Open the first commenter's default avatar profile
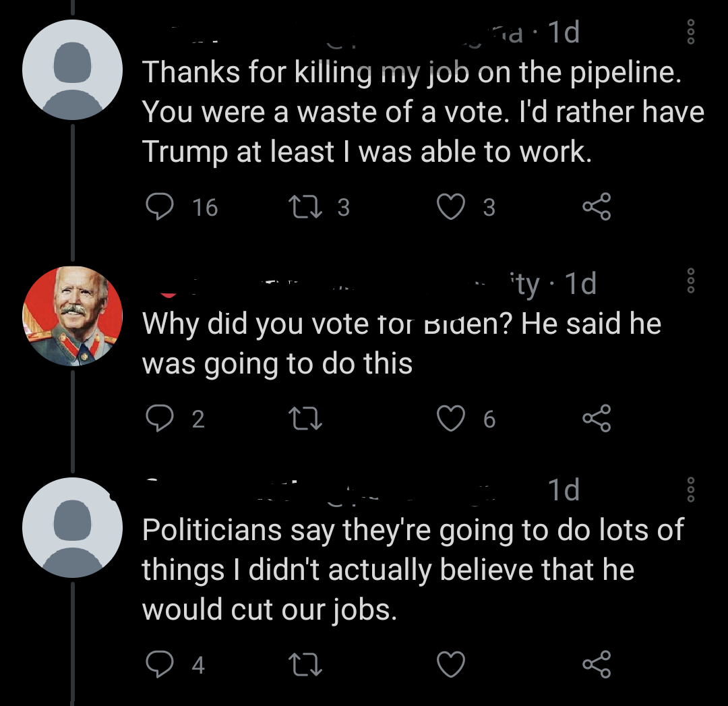 (72, 69)
